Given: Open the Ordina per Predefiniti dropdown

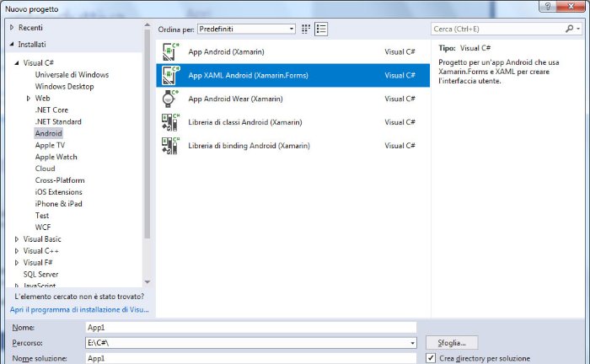Looking at the screenshot, I should [246, 29].
